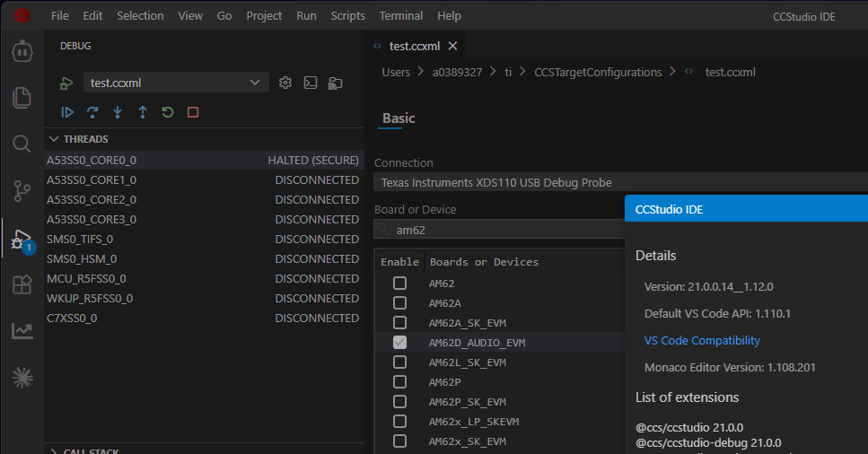Open the Explorer files icon in activity bar
The height and width of the screenshot is (454, 868).
point(22,98)
